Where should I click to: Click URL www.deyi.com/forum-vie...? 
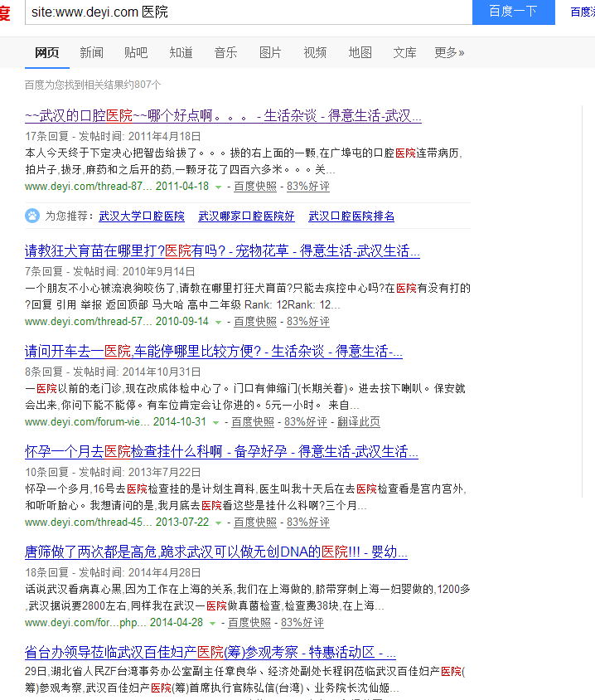pos(87,422)
